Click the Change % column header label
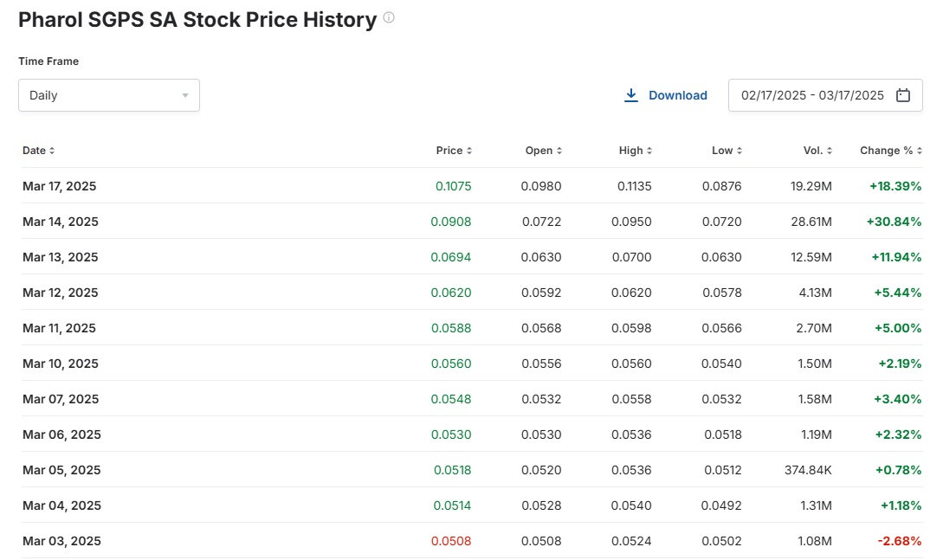943x560 pixels. point(886,151)
